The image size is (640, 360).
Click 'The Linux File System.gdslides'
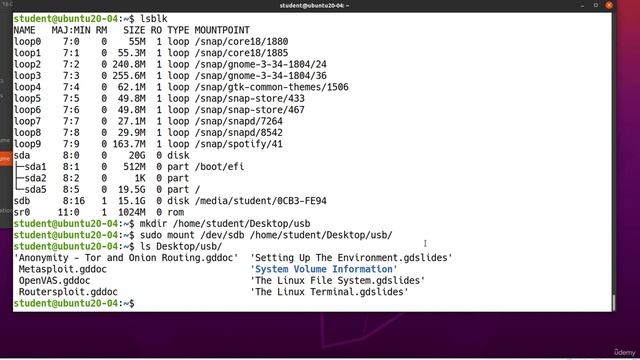click(x=338, y=281)
